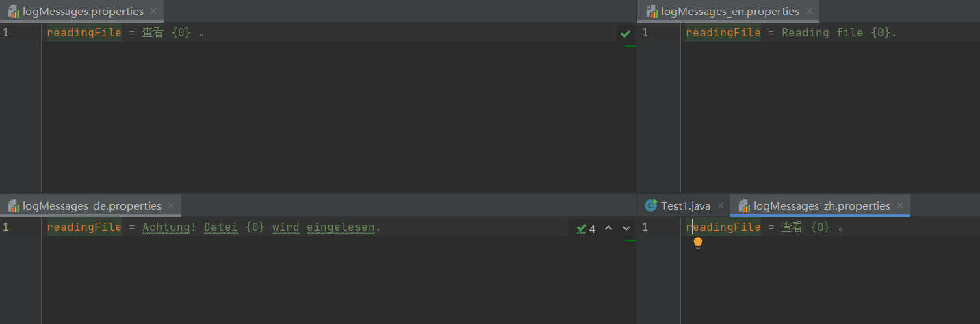Select the logMessages_zh.properties tab

(x=821, y=205)
